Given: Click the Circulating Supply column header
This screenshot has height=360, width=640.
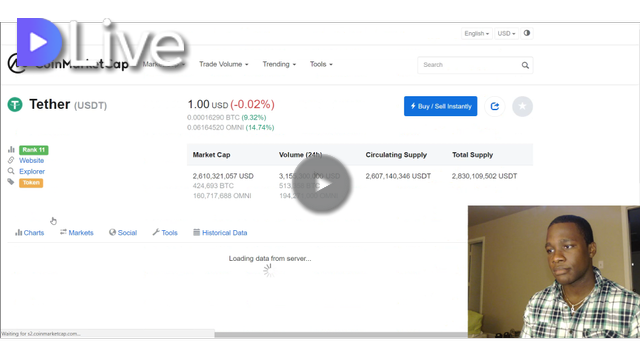Looking at the screenshot, I should 396,155.
